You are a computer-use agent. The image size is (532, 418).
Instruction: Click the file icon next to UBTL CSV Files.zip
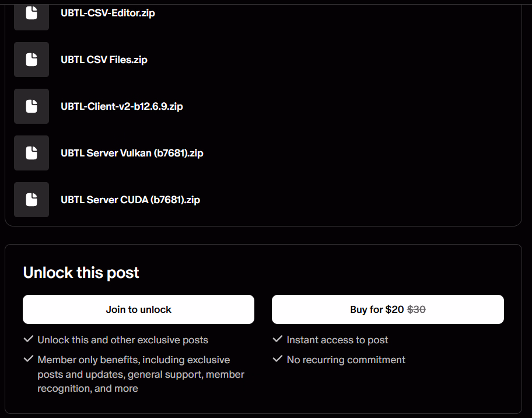(x=32, y=60)
